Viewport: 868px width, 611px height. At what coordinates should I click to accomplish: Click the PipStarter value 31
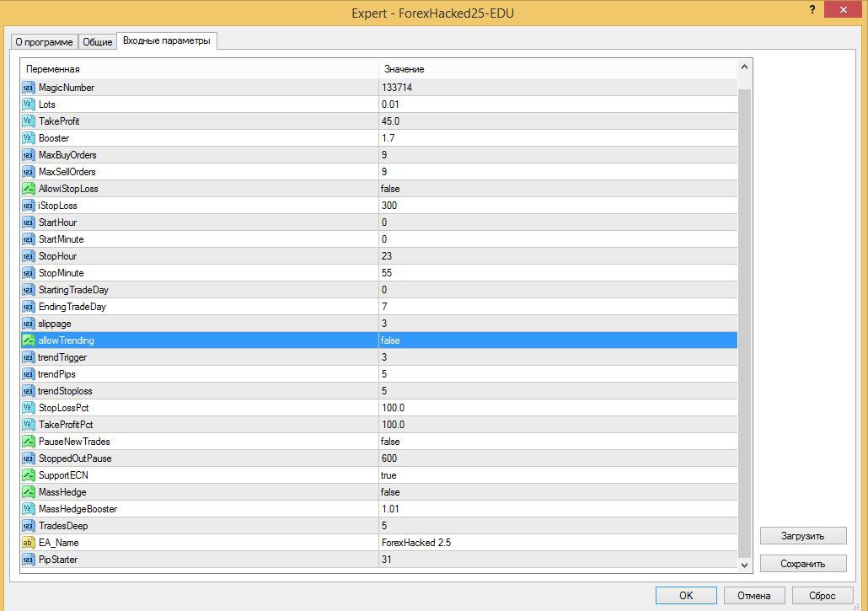pos(387,560)
